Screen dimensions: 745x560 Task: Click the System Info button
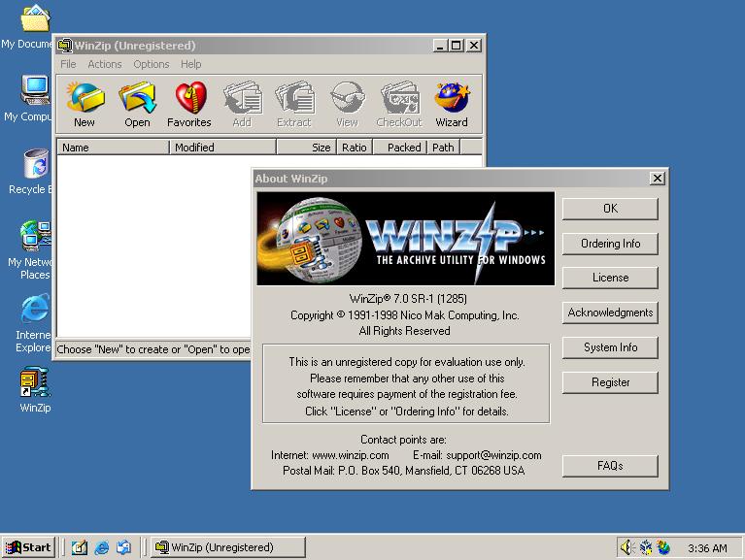(x=610, y=347)
